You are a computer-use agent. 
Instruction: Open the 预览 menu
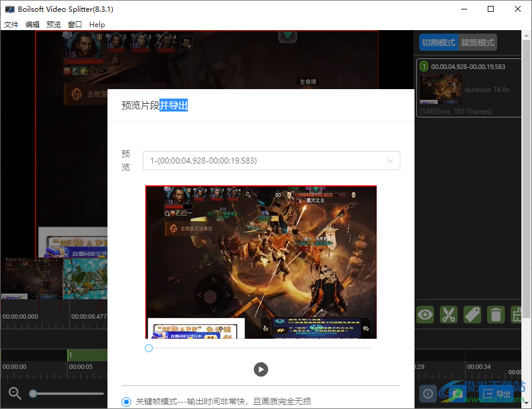tap(53, 24)
